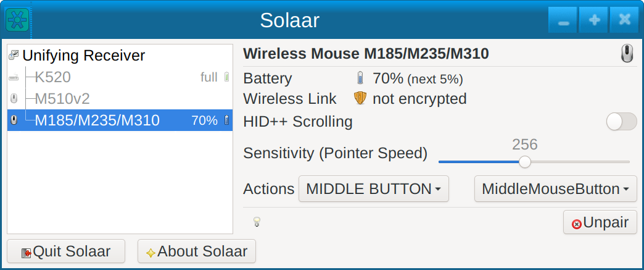
Task: Select the Unifying Receiver tree entry
Action: tap(83, 56)
